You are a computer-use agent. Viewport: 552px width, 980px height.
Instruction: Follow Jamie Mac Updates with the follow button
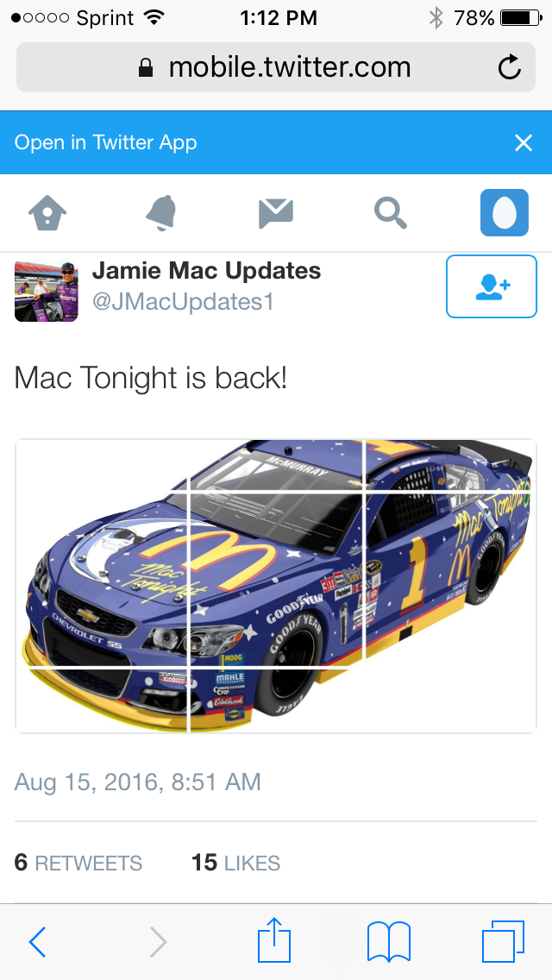[492, 286]
